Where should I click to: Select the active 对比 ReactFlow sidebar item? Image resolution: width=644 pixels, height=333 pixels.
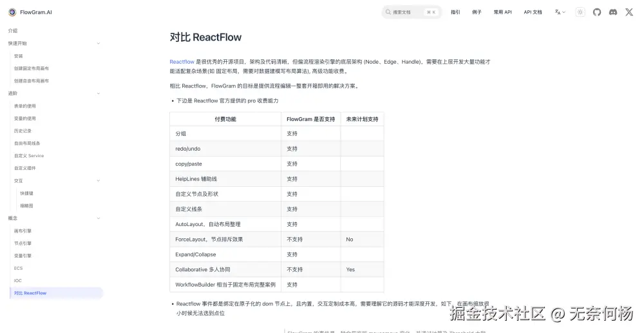coord(56,293)
